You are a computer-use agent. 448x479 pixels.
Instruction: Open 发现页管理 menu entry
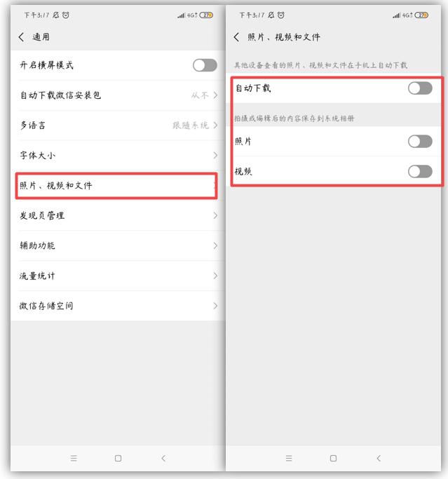tap(118, 215)
